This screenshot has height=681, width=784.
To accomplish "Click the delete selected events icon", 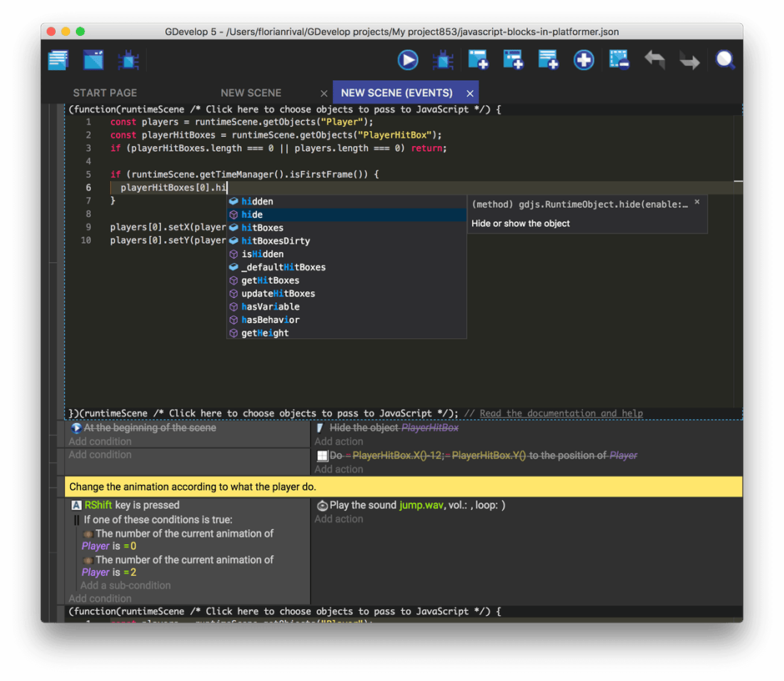I will (618, 60).
